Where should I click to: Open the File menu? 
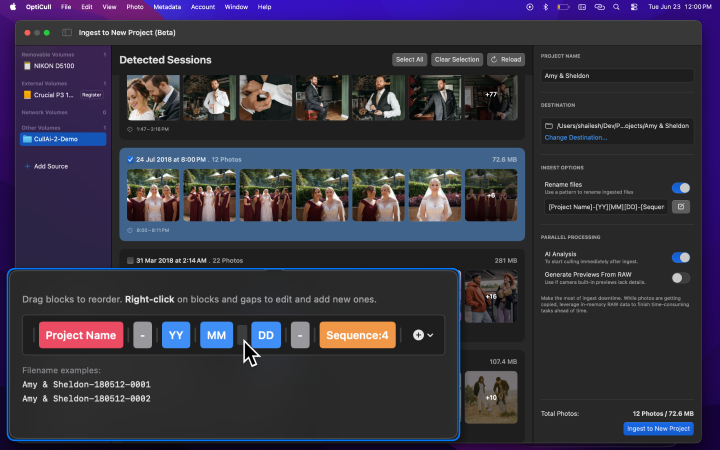click(x=66, y=7)
